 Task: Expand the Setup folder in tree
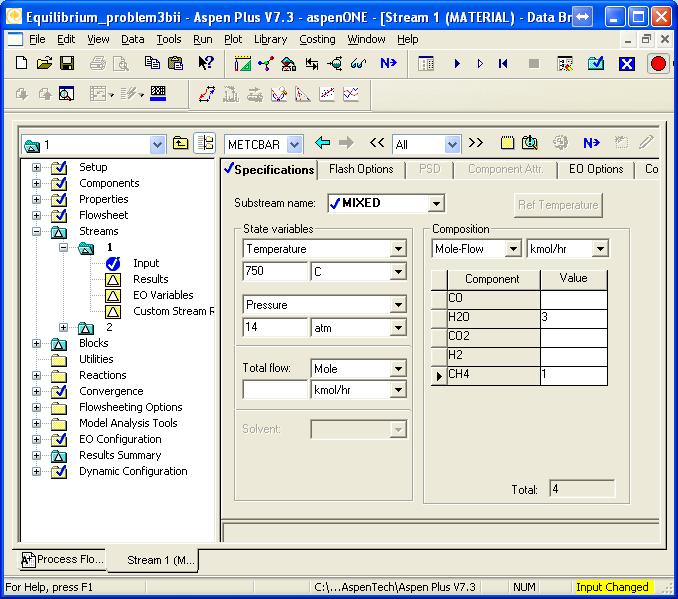[x=36, y=167]
